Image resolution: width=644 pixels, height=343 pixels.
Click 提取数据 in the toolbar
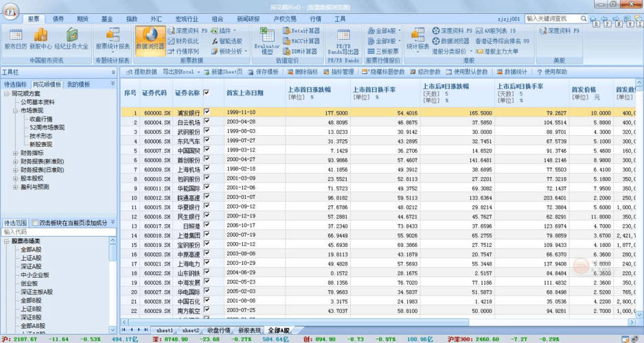141,72
